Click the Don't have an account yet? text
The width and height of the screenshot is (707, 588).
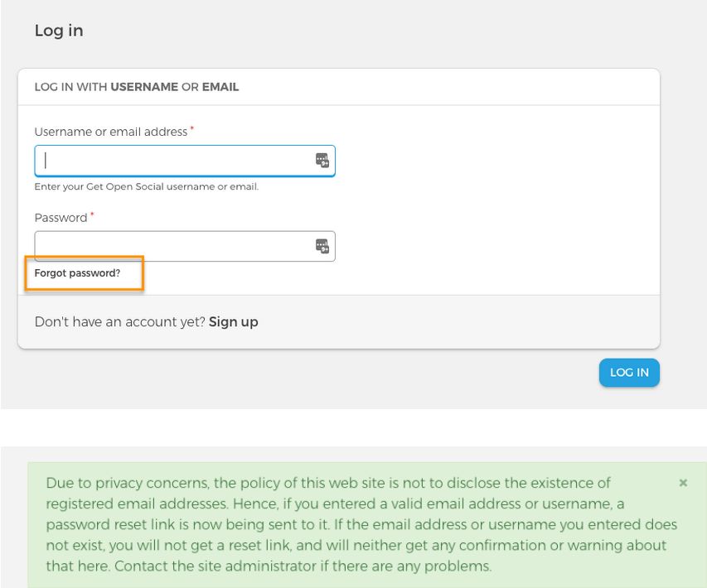pyautogui.click(x=120, y=321)
